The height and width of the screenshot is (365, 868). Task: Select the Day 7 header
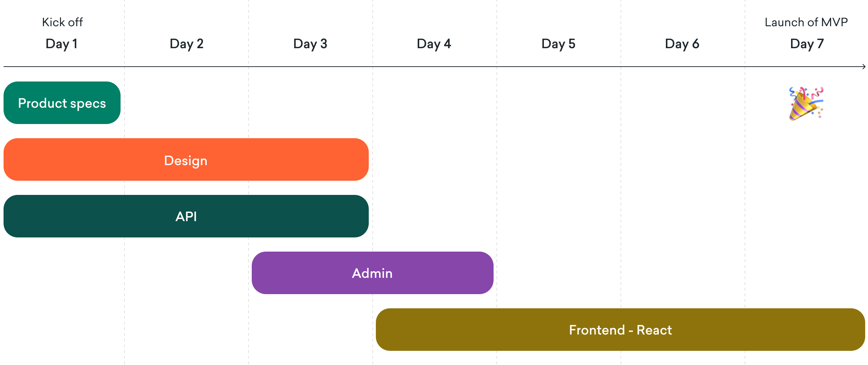807,44
